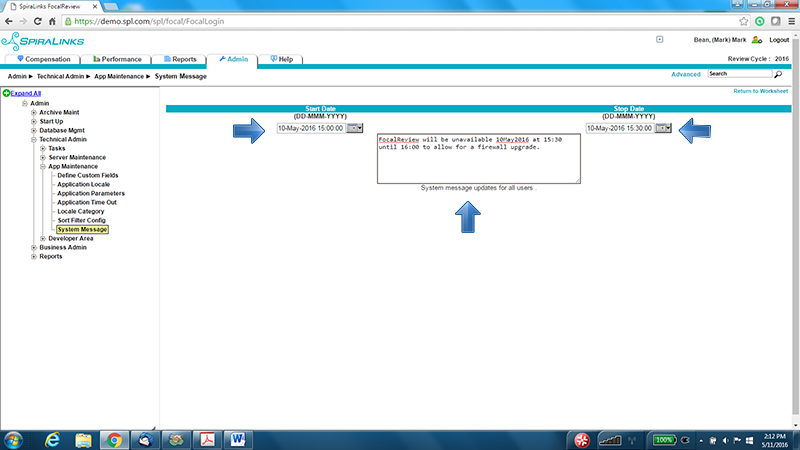Open the Start Date calendar picker
Image resolution: width=800 pixels, height=450 pixels.
tap(354, 128)
